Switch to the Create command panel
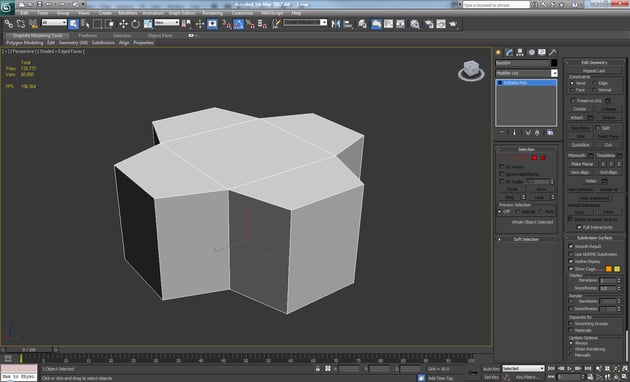Screen dimensions: 630x382 point(499,52)
